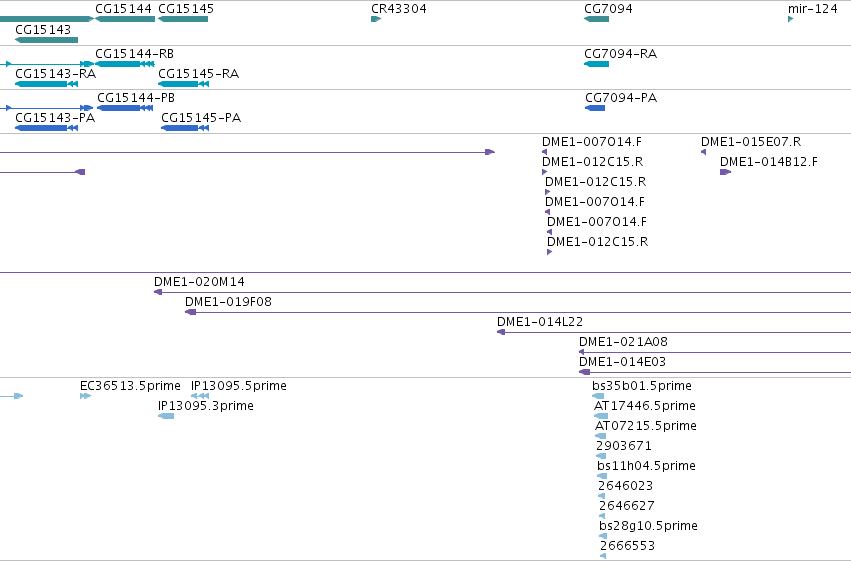The height and width of the screenshot is (561, 851).
Task: Click the 2903671 feature label
Action: click(623, 446)
